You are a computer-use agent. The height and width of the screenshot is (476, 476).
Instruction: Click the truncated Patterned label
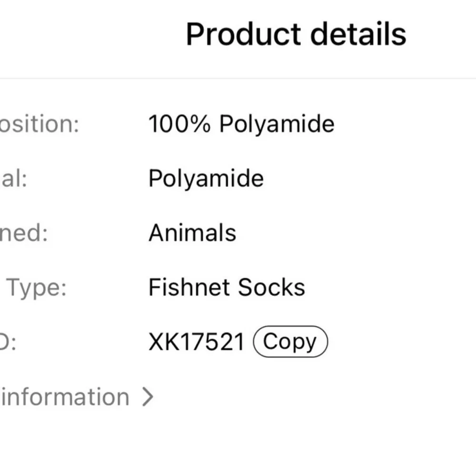click(x=24, y=233)
